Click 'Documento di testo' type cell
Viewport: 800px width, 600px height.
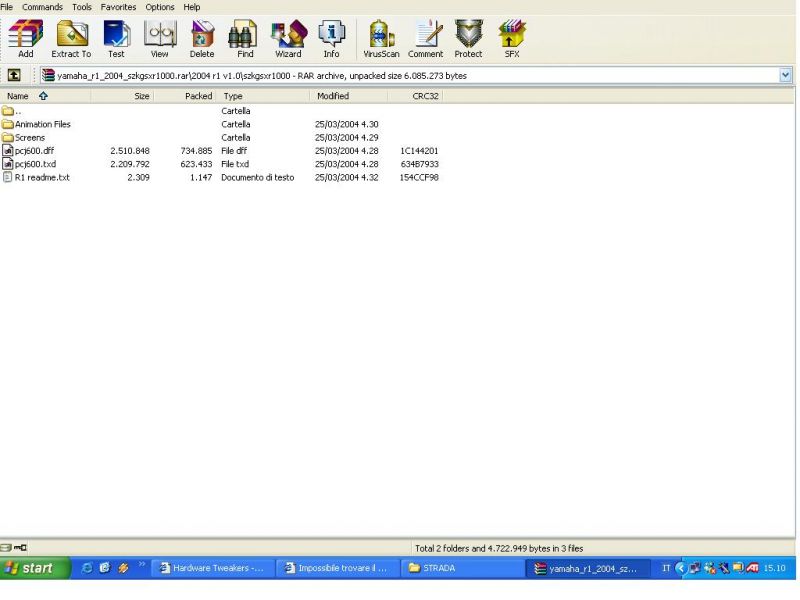point(258,177)
